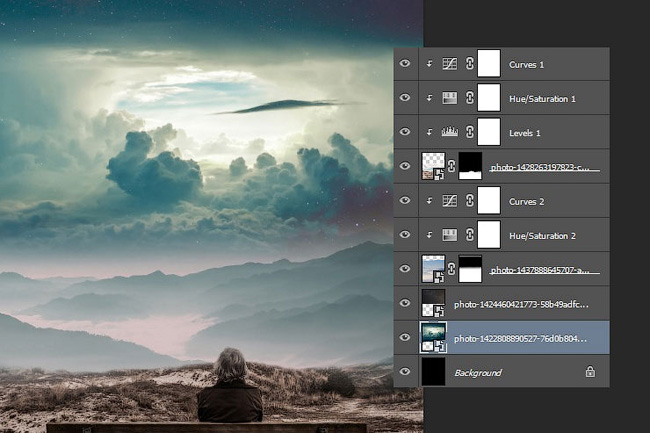Click smart object thumbnail of photo-1428263197823
This screenshot has height=433, width=650.
(433, 166)
